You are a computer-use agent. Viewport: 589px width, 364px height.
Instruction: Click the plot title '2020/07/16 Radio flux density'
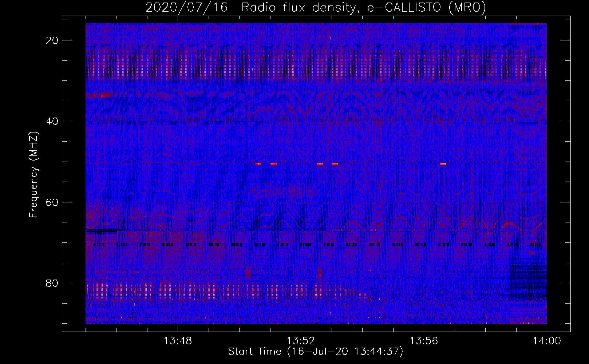tap(316, 7)
